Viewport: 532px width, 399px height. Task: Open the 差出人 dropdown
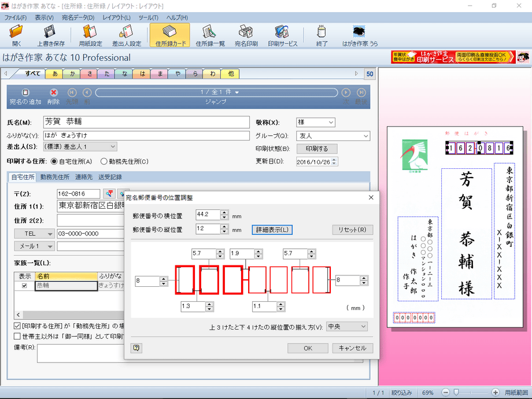80,146
